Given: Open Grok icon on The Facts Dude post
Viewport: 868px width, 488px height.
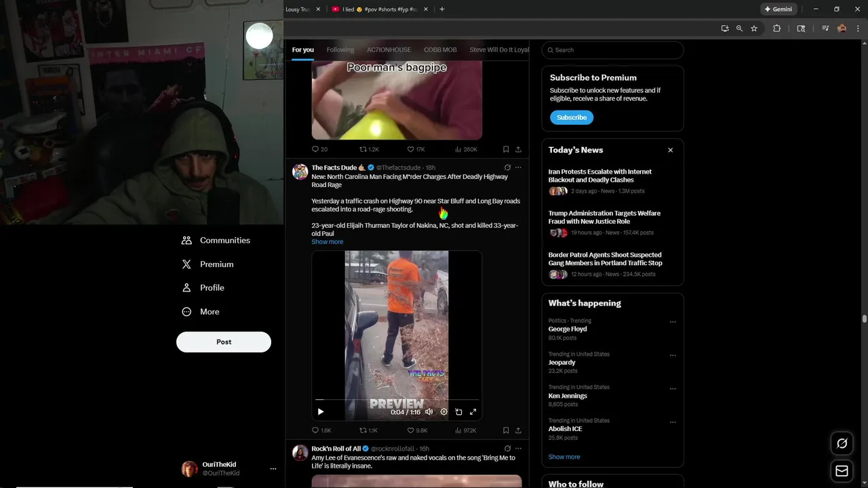Looking at the screenshot, I should coord(507,167).
